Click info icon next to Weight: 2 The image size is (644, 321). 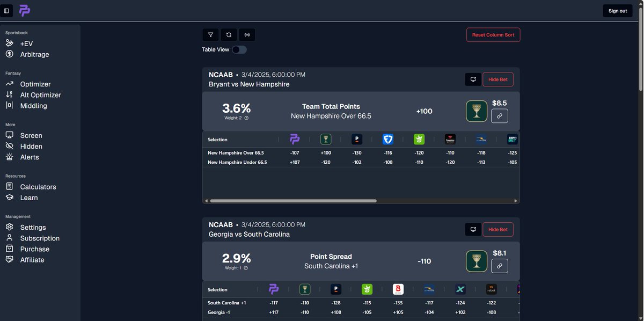(x=246, y=118)
